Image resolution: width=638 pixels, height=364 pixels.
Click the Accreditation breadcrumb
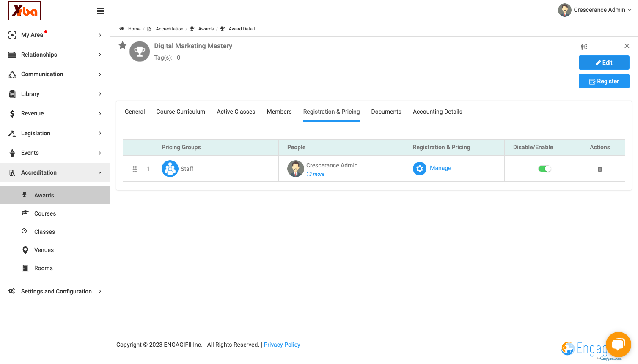(170, 29)
